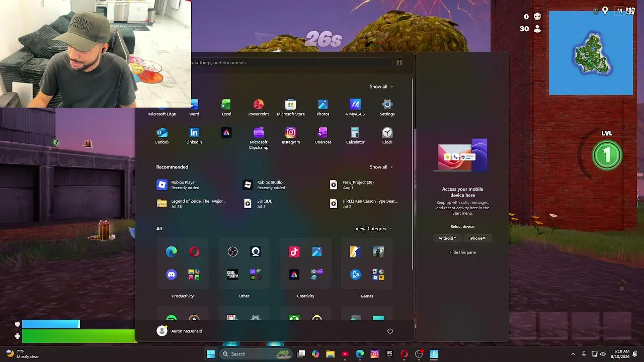Launch the MyASUS app
Screen dimensions: 644x362
[355, 108]
